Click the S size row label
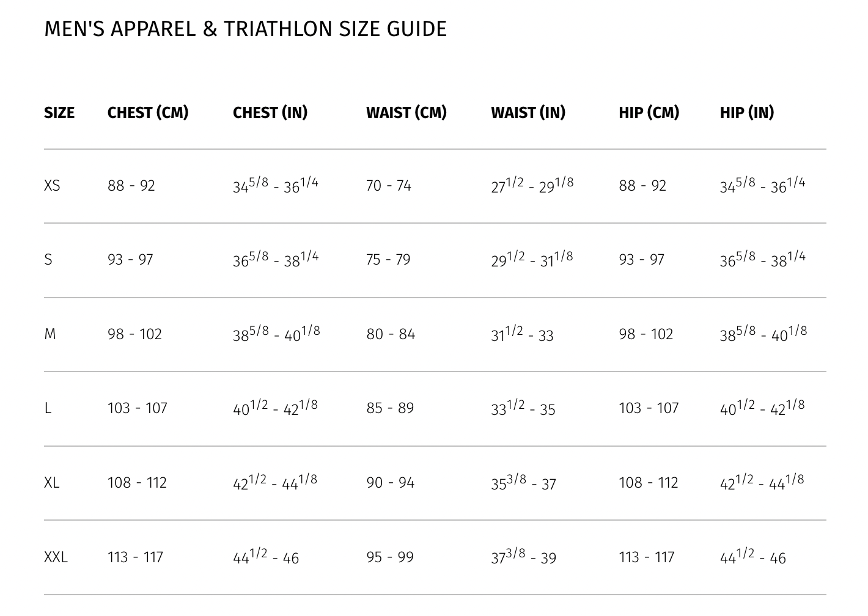This screenshot has height=616, width=868. click(x=48, y=260)
